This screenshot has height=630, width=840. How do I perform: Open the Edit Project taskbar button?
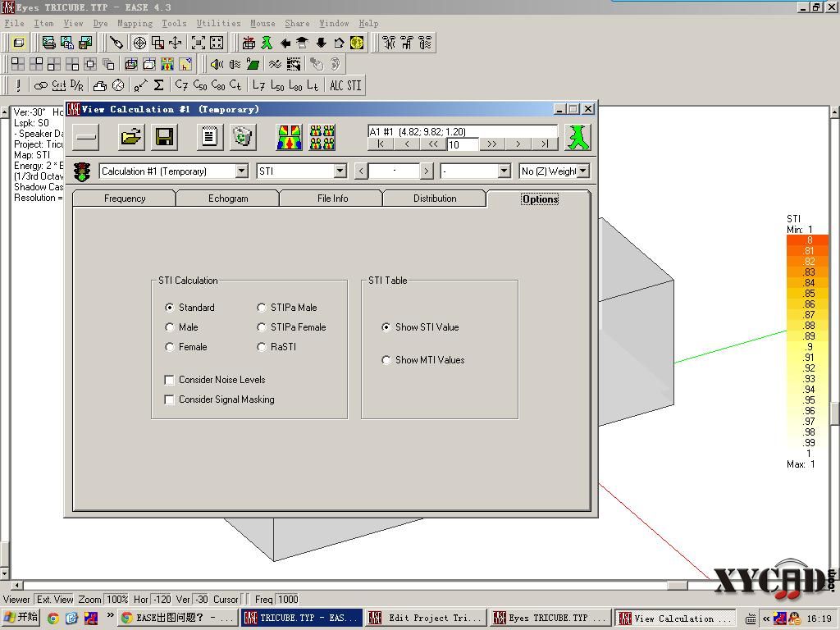(427, 619)
